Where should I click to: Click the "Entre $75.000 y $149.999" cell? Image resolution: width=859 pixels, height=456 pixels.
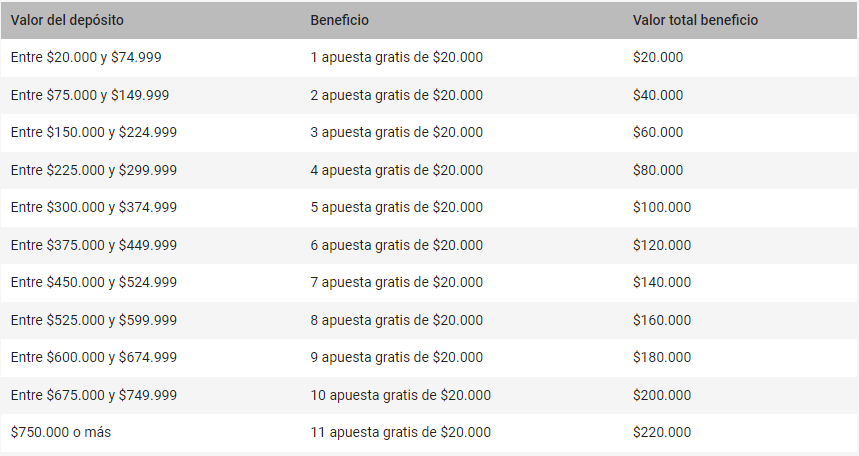click(x=90, y=95)
